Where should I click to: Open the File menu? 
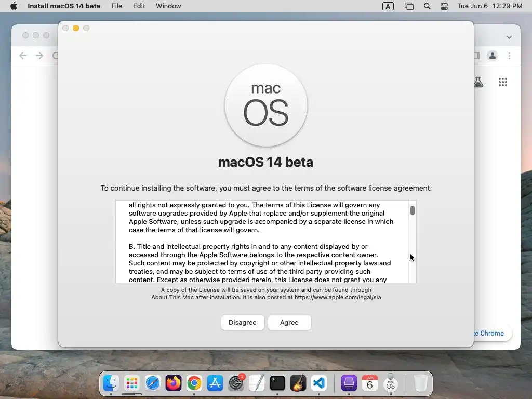117,6
